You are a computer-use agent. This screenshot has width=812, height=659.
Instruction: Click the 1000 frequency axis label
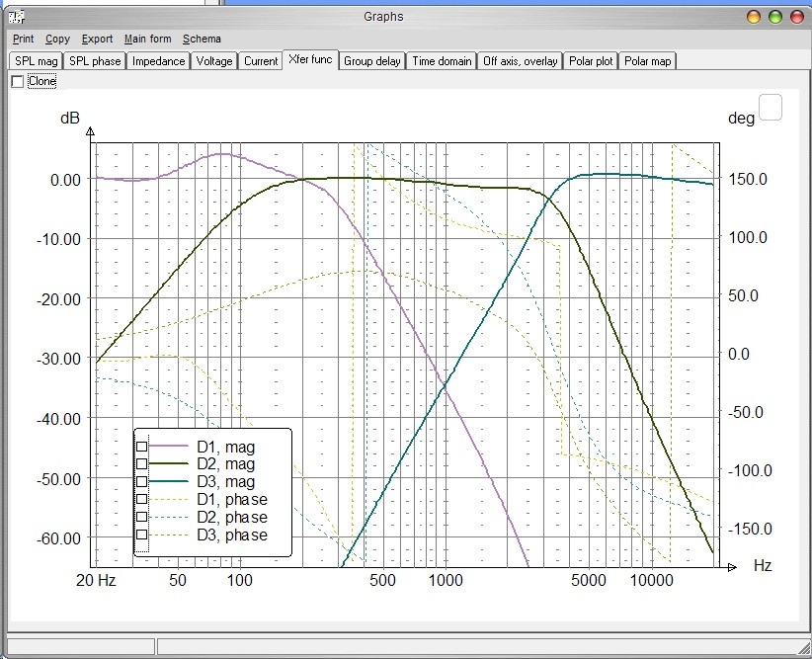pyautogui.click(x=446, y=580)
